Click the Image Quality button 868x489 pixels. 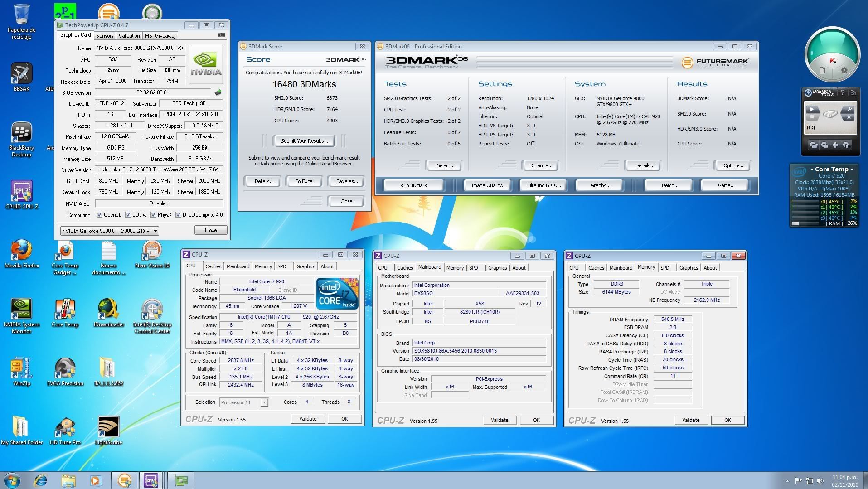click(488, 185)
